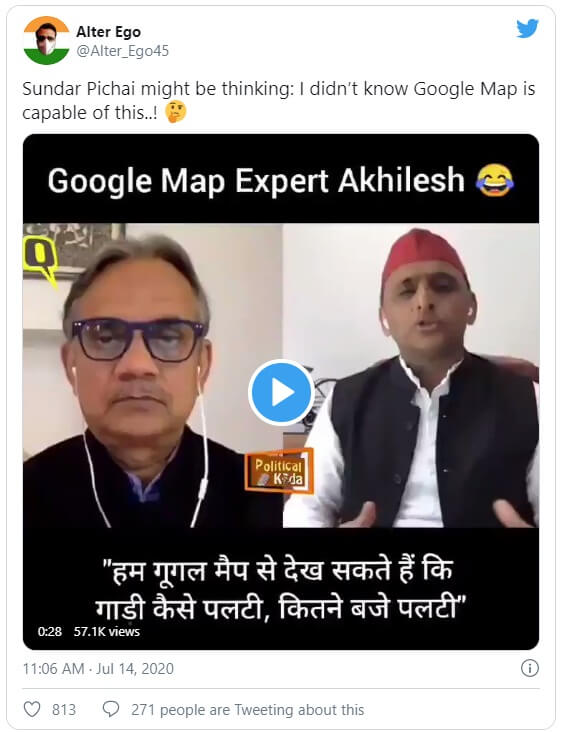Viewport: 561px width, 732px height.
Task: Play the embedded tweet video
Action: tap(280, 392)
